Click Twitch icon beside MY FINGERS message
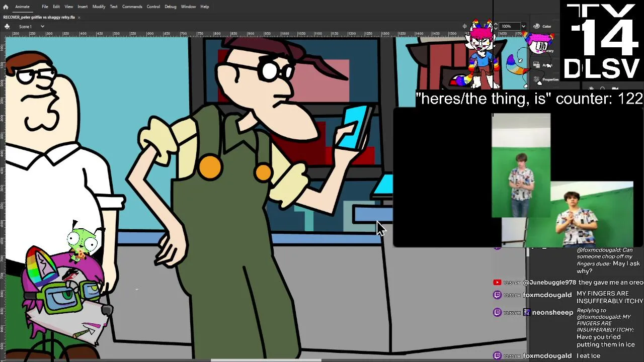 (497, 295)
